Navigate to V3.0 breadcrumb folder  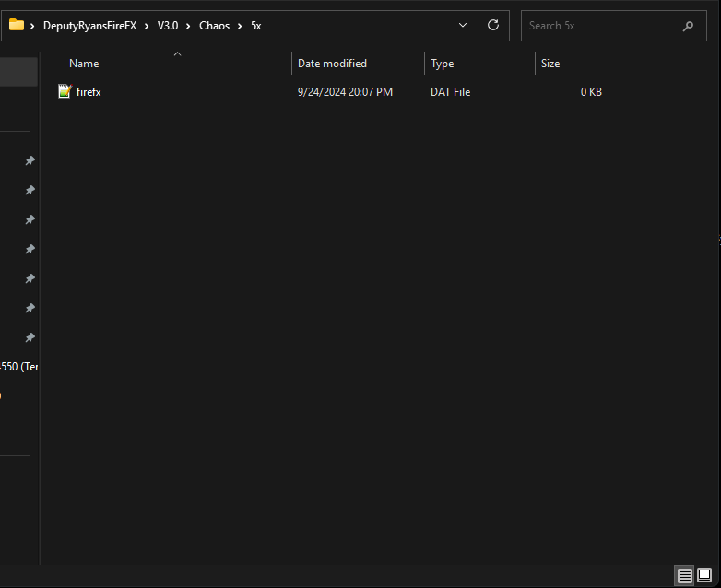point(168,26)
